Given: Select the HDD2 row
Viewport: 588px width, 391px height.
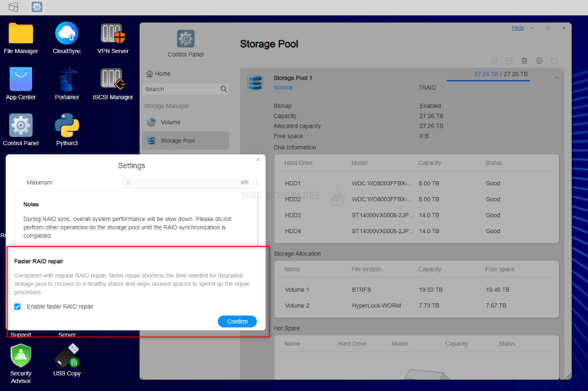Looking at the screenshot, I should point(416,199).
